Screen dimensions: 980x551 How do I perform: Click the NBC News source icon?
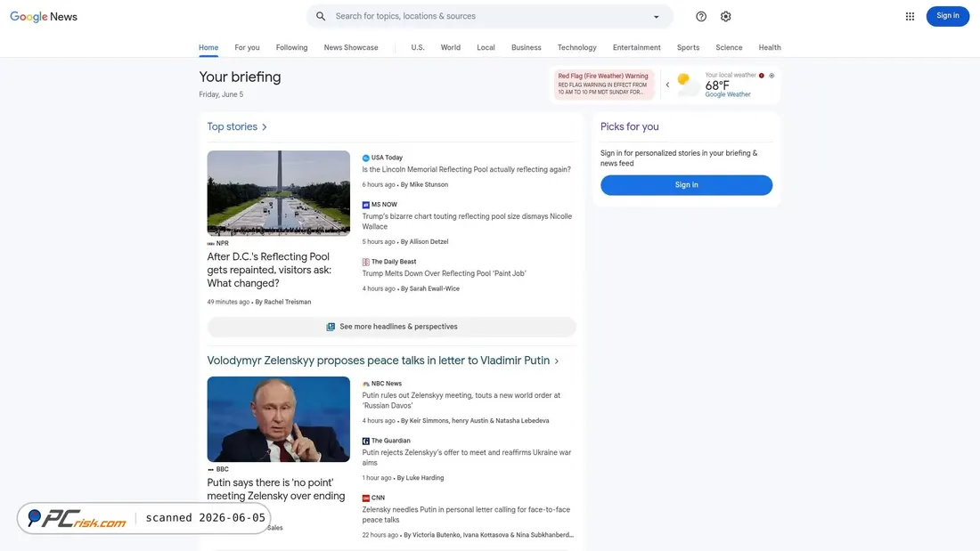365,384
